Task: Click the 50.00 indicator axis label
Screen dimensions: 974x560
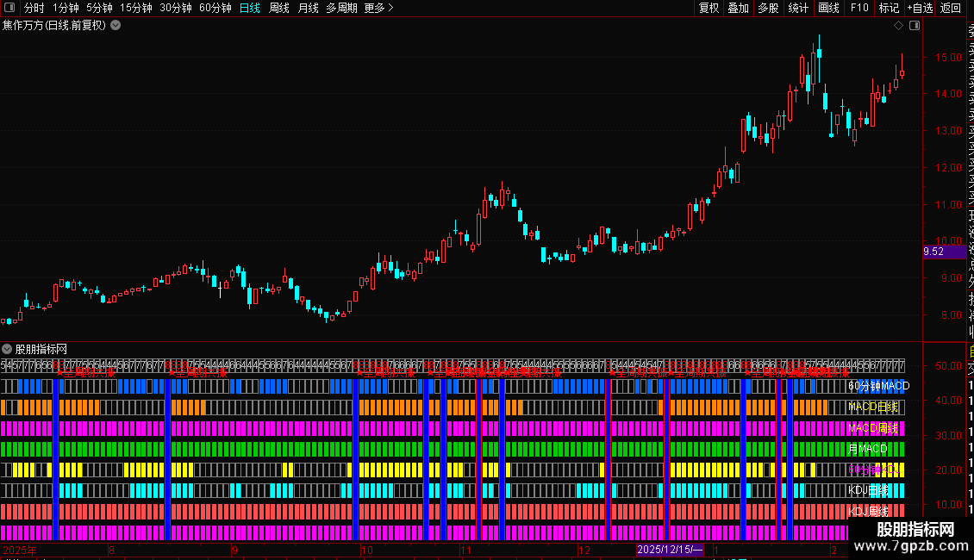Action: pyautogui.click(x=948, y=365)
